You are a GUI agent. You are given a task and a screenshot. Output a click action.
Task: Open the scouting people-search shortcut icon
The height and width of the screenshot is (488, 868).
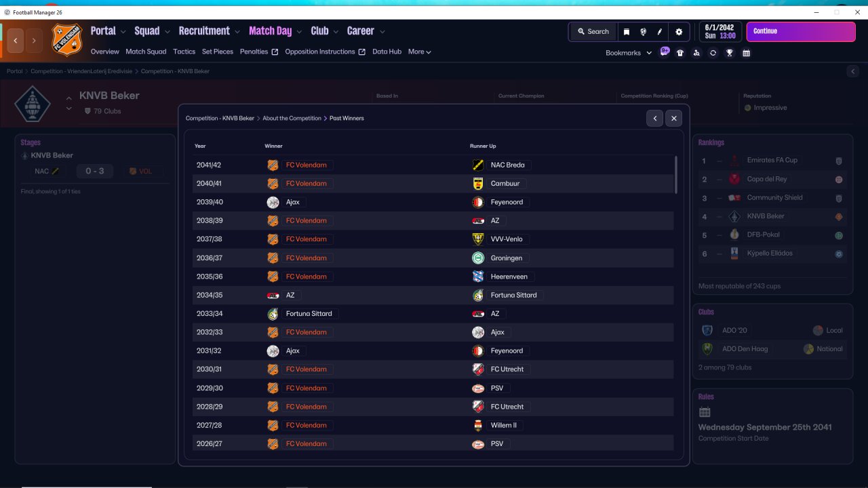(x=696, y=53)
